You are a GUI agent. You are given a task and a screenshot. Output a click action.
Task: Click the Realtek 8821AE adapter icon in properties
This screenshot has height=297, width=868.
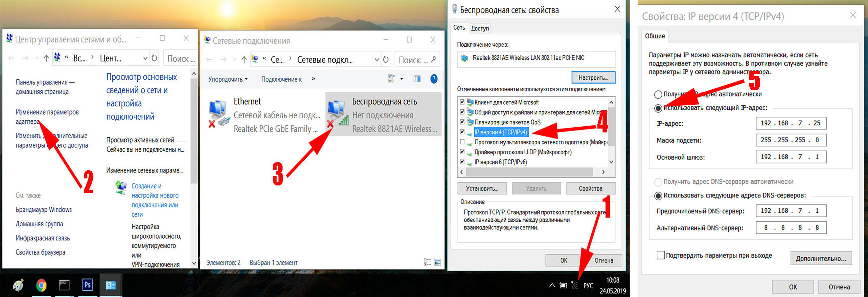click(464, 58)
